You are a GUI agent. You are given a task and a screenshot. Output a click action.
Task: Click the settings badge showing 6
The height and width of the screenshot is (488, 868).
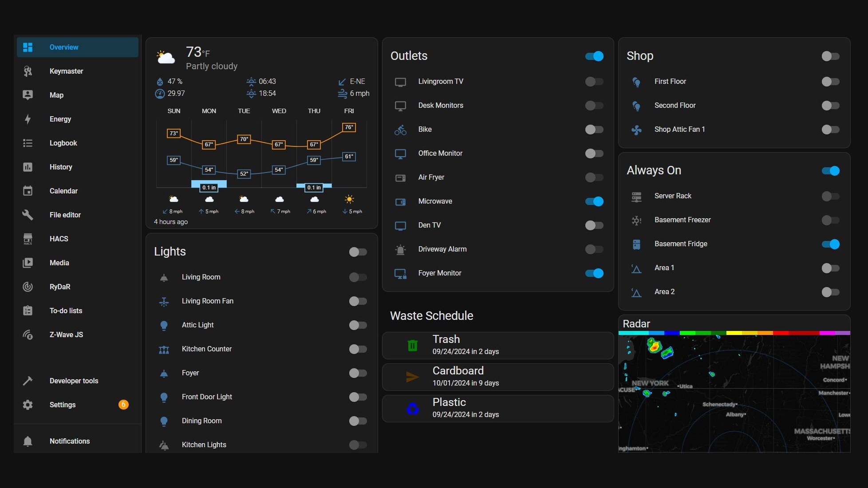click(123, 405)
